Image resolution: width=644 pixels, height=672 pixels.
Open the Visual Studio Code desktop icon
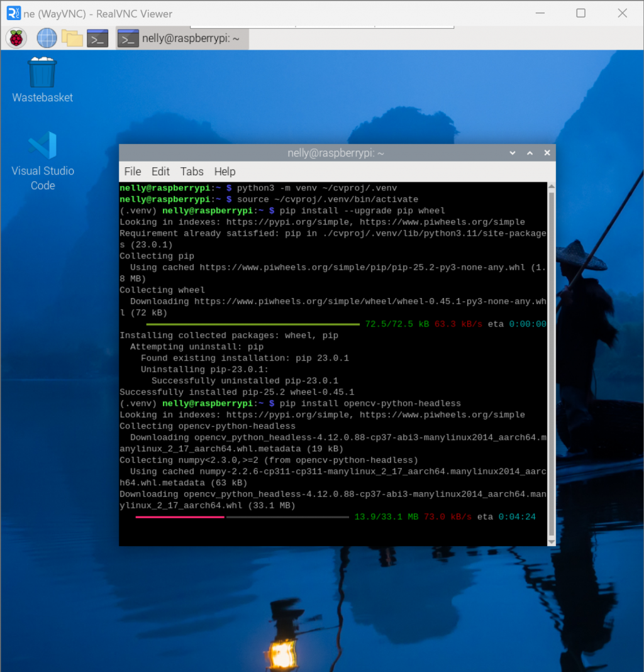pyautogui.click(x=42, y=161)
